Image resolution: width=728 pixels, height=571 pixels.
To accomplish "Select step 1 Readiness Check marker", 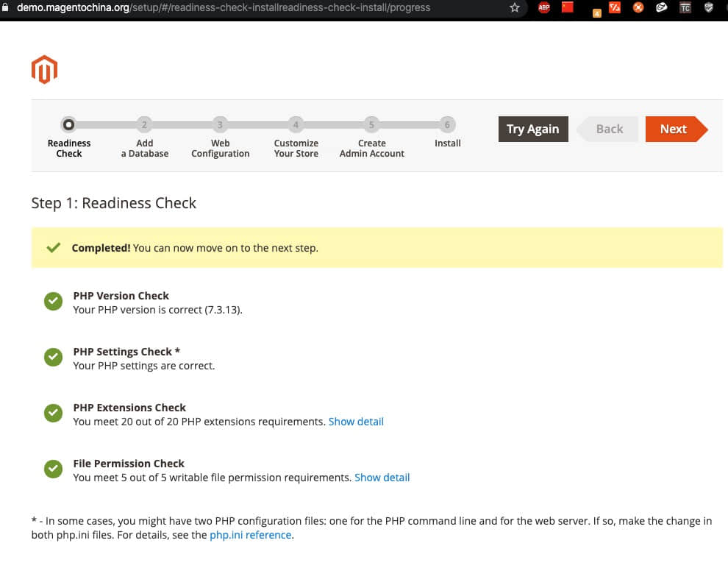I will 68,124.
